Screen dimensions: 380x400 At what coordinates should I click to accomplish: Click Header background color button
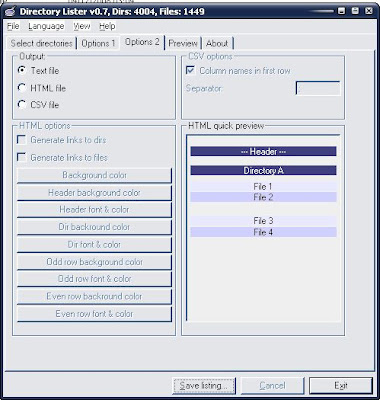click(x=95, y=193)
